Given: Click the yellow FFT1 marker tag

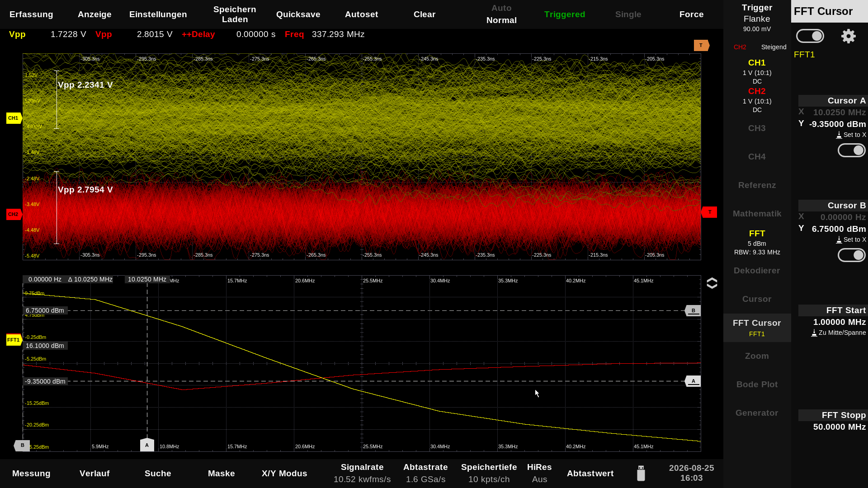Looking at the screenshot, I should click(x=14, y=340).
